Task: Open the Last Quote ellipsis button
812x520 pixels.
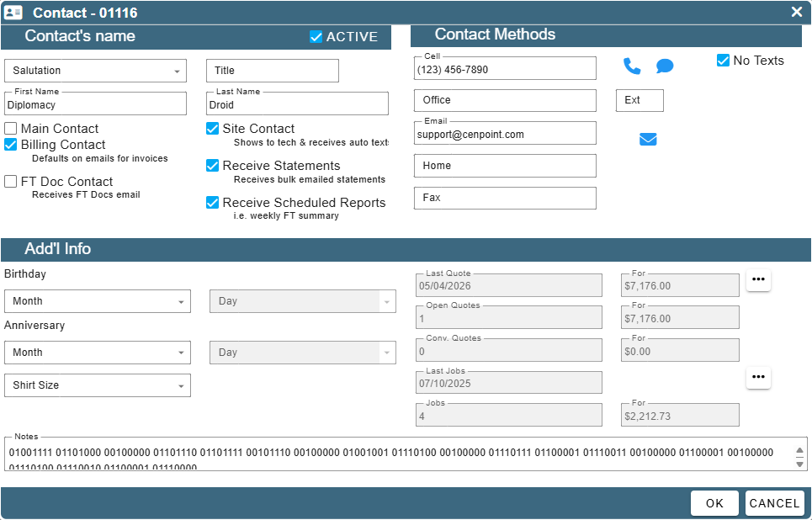Action: pos(758,279)
